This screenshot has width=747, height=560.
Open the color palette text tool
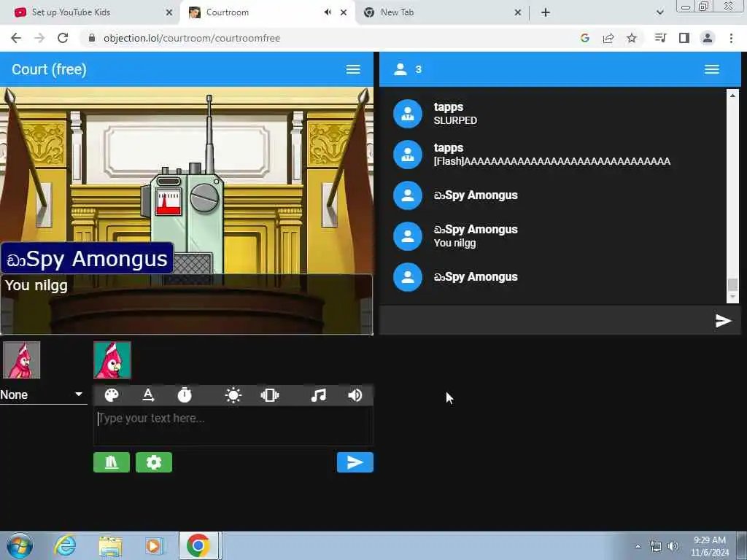112,395
